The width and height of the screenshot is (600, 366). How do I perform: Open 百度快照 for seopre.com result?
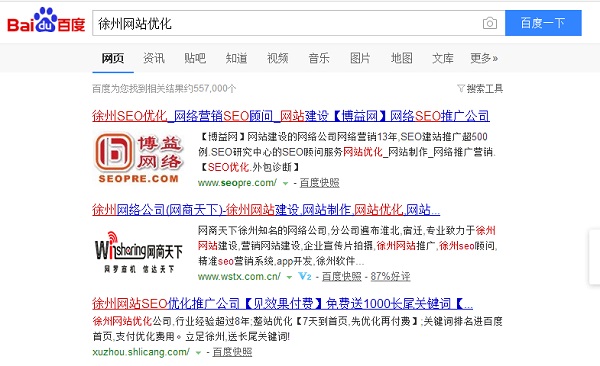coord(320,183)
